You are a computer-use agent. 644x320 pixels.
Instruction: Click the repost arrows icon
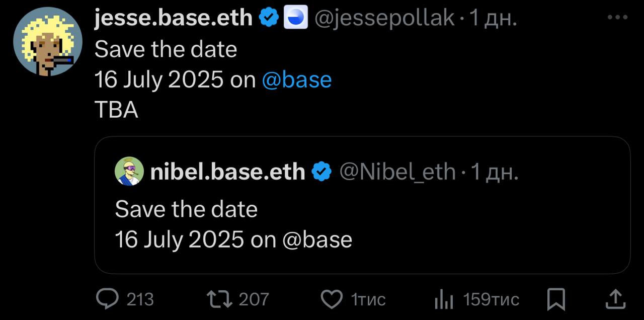(220, 299)
